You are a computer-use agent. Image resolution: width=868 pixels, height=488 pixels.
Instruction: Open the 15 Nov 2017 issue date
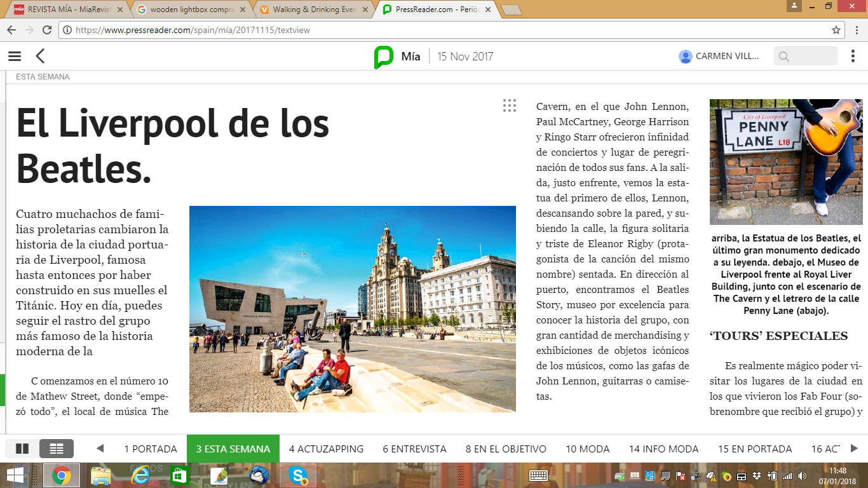point(465,57)
